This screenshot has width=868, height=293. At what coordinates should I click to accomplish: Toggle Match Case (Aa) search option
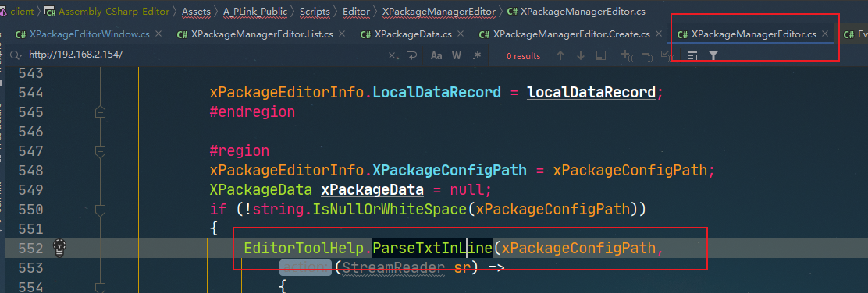436,56
